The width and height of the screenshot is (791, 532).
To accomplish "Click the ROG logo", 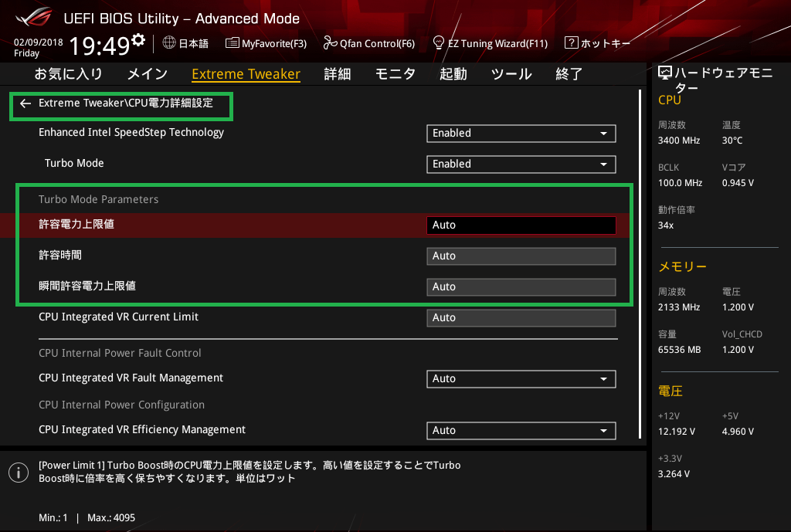I will pyautogui.click(x=34, y=17).
